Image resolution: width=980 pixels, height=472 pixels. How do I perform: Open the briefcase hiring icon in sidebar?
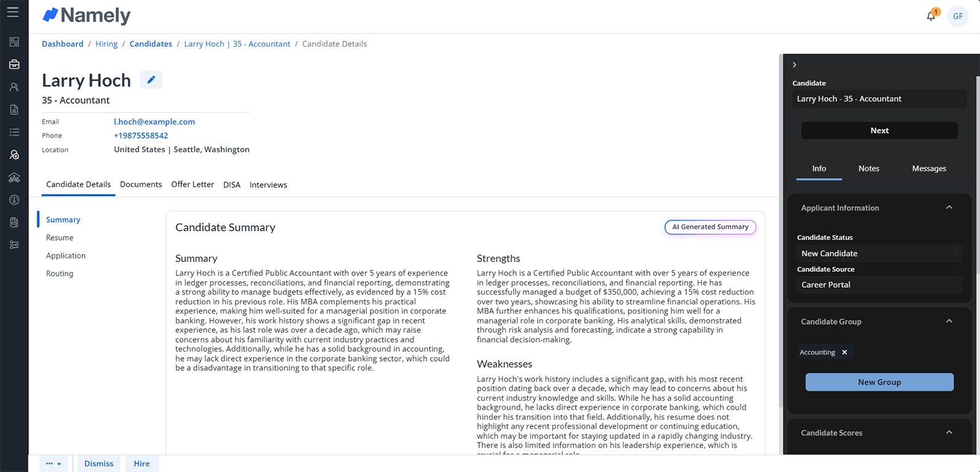[14, 64]
